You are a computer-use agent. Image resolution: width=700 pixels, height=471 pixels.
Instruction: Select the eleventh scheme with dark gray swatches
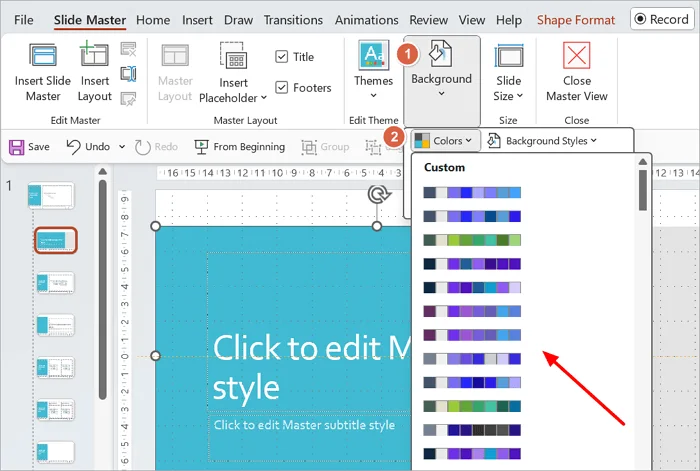click(472, 430)
